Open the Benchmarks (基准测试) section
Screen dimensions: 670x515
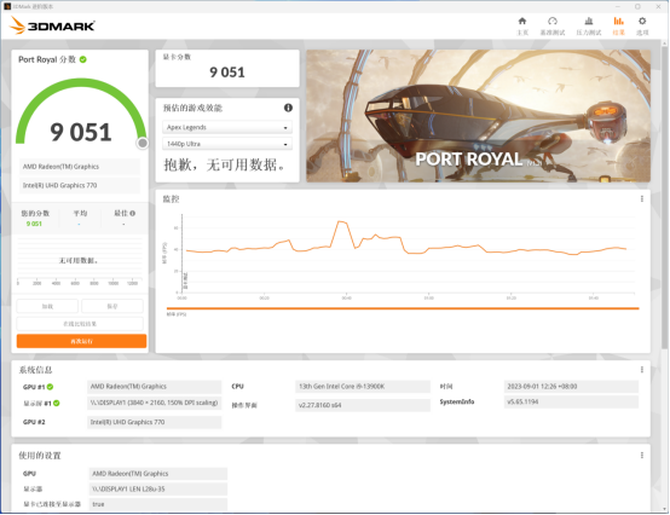(552, 26)
